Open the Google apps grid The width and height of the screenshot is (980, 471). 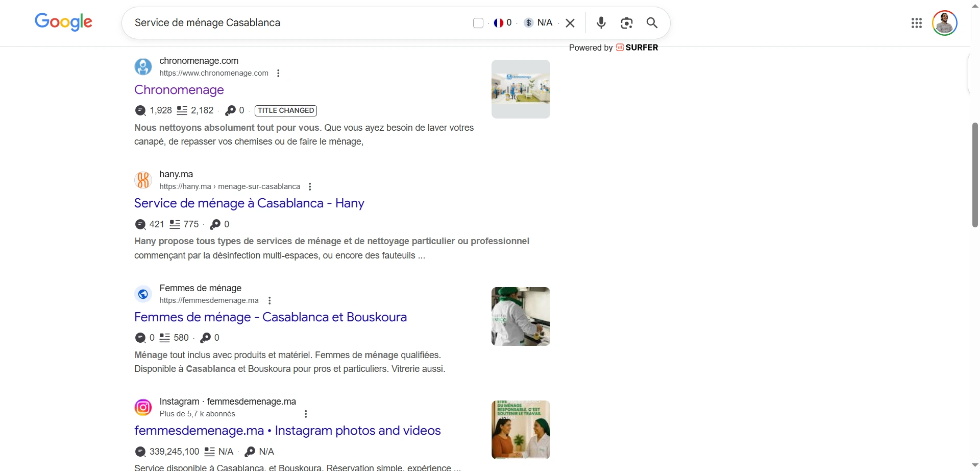[x=916, y=23]
